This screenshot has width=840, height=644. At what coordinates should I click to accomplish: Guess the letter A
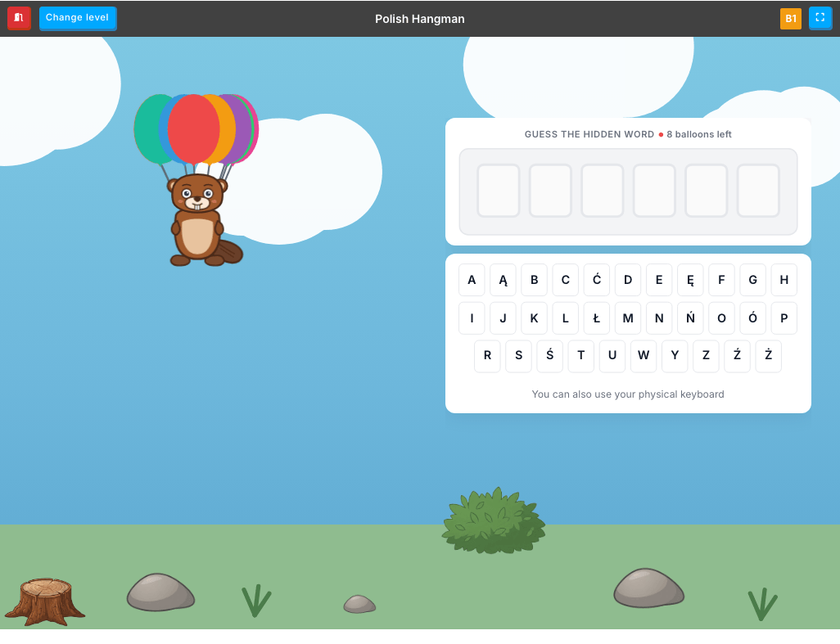(472, 279)
